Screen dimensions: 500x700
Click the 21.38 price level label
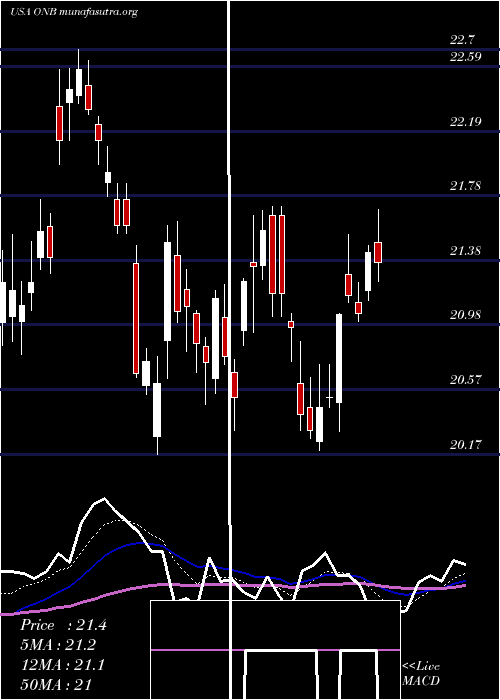click(466, 250)
